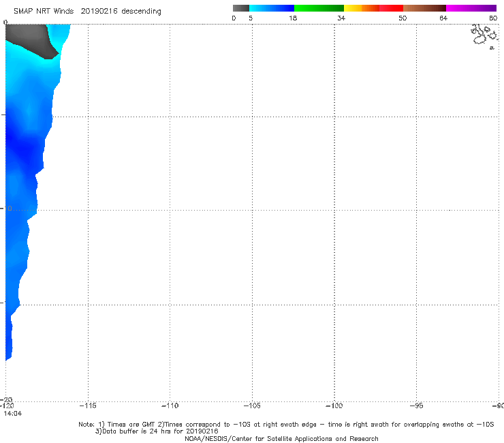504x443 pixels.
Task: Click the color bar label '5'
Action: pos(251,18)
